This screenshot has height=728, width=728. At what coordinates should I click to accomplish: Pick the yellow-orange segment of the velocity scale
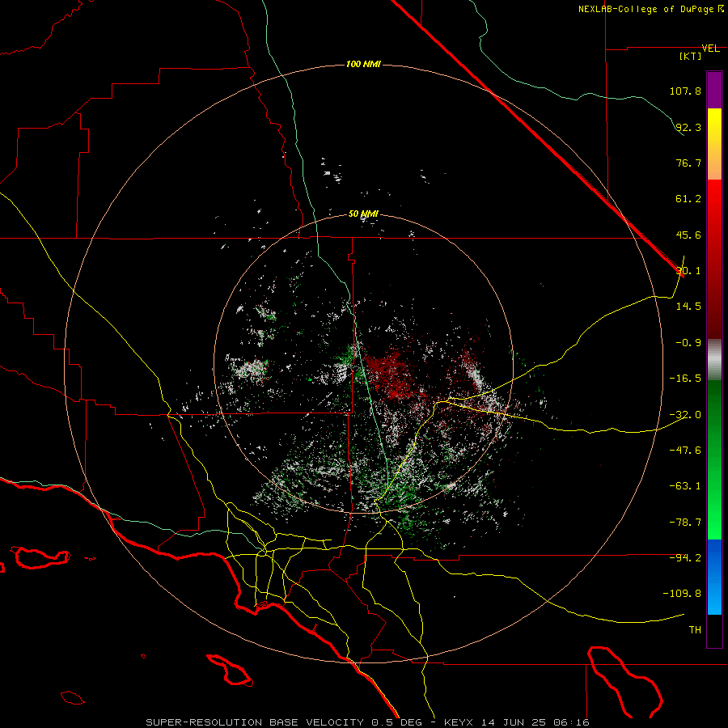tap(714, 144)
